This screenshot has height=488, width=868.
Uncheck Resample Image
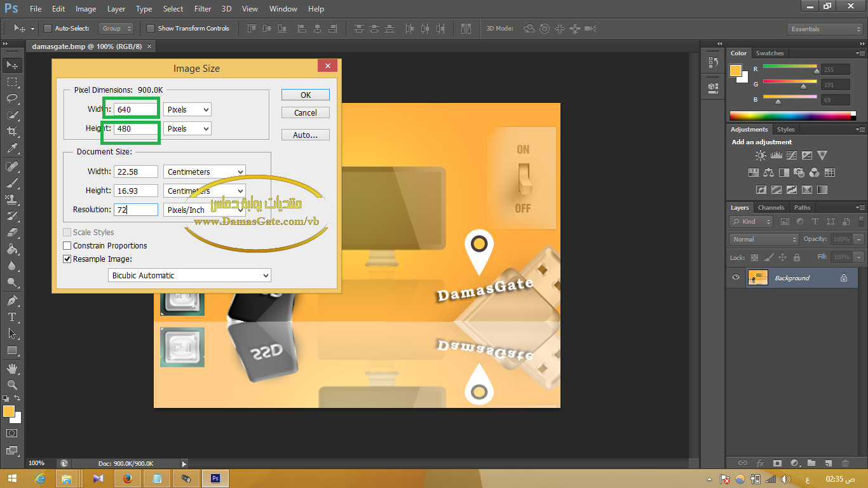click(x=67, y=259)
